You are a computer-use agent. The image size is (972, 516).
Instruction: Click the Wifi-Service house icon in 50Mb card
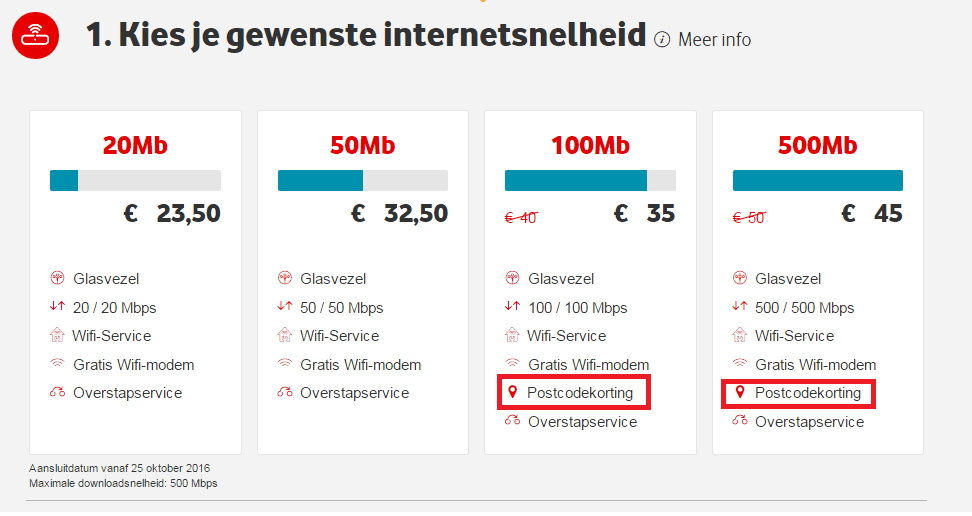[285, 336]
